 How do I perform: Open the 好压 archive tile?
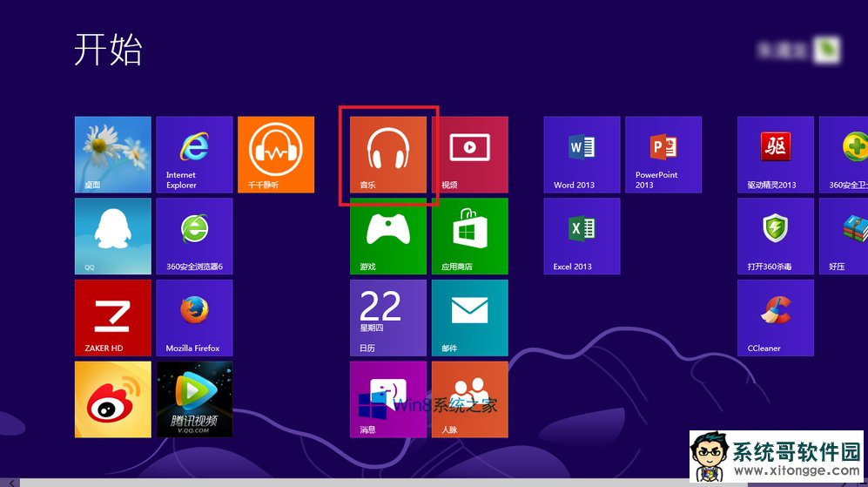844,236
